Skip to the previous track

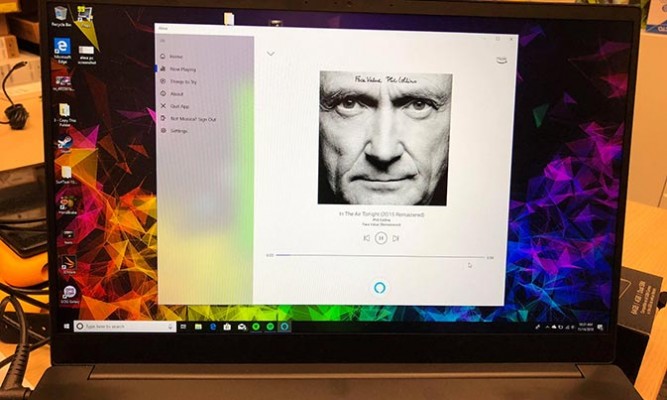(x=367, y=238)
